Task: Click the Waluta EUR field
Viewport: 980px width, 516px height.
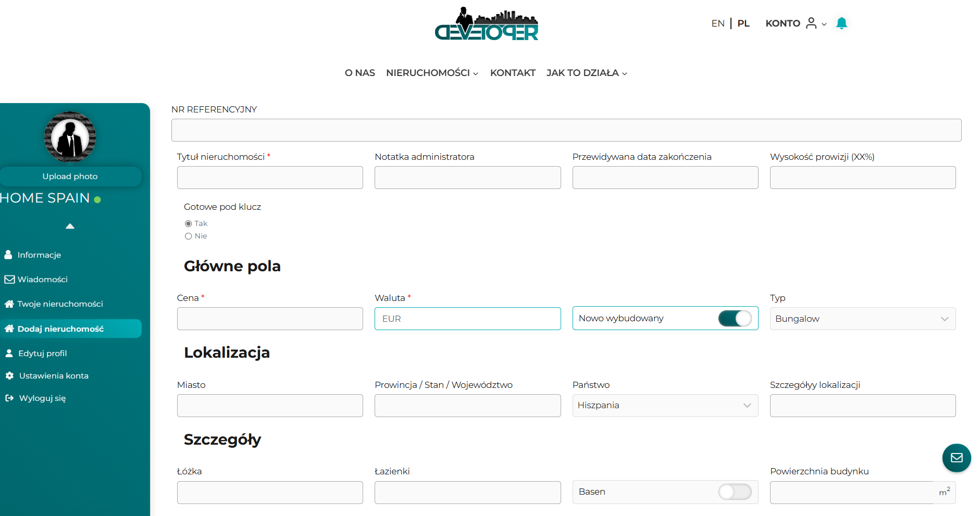Action: (x=467, y=319)
